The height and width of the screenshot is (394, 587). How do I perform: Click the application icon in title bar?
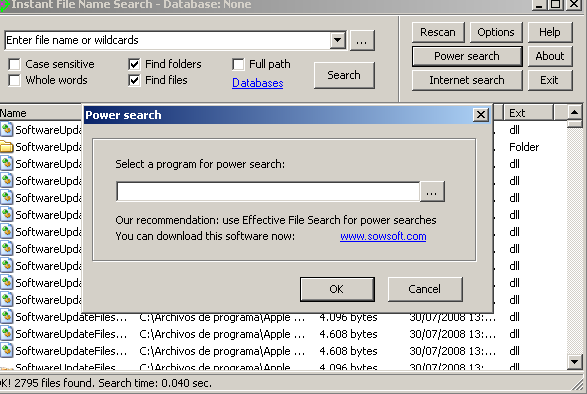pyautogui.click(x=4, y=5)
